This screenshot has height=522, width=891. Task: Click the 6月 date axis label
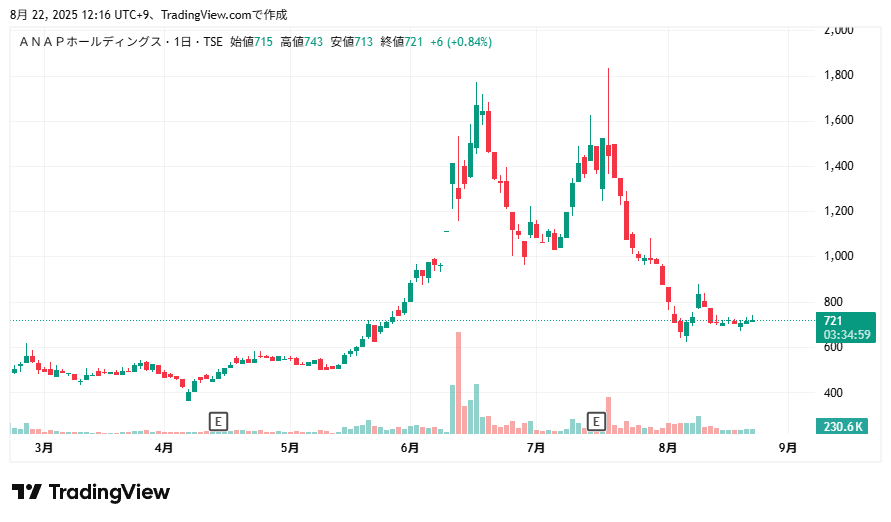(410, 448)
